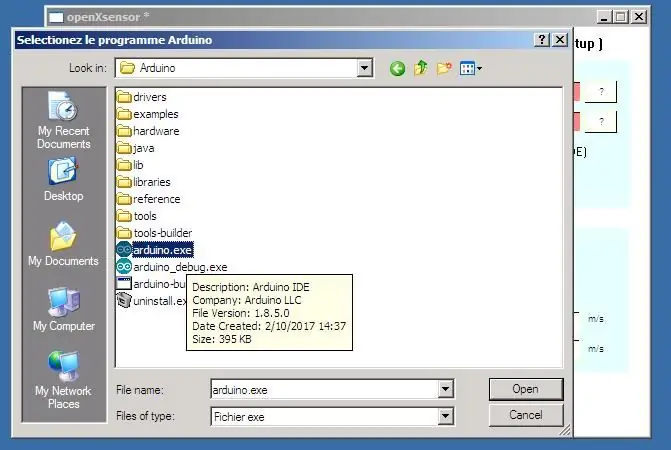Image resolution: width=671 pixels, height=450 pixels.
Task: Open My Computer in places bar
Action: (64, 309)
